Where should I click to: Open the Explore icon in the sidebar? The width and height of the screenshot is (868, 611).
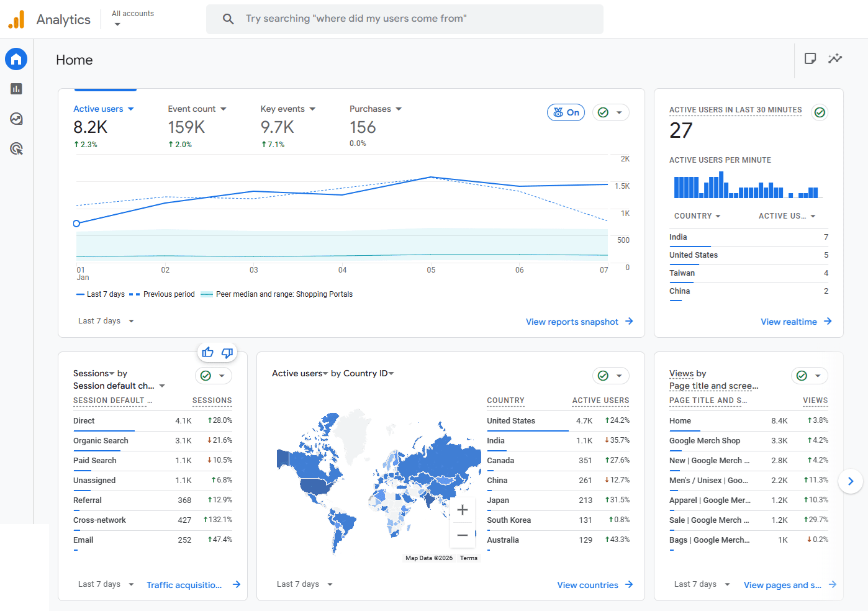[16, 119]
